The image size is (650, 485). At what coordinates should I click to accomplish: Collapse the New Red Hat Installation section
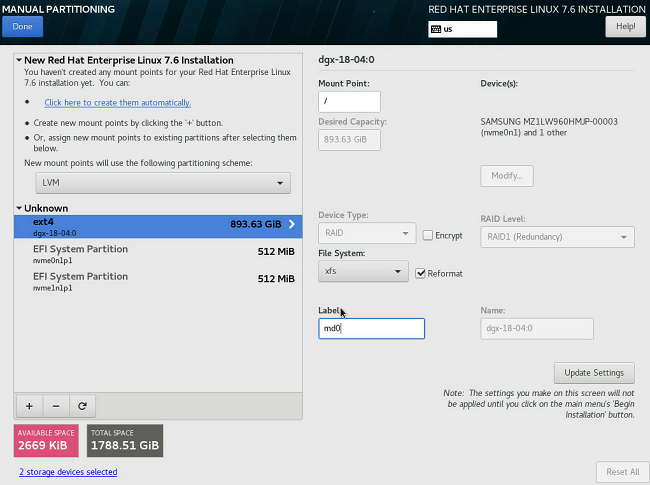point(20,60)
